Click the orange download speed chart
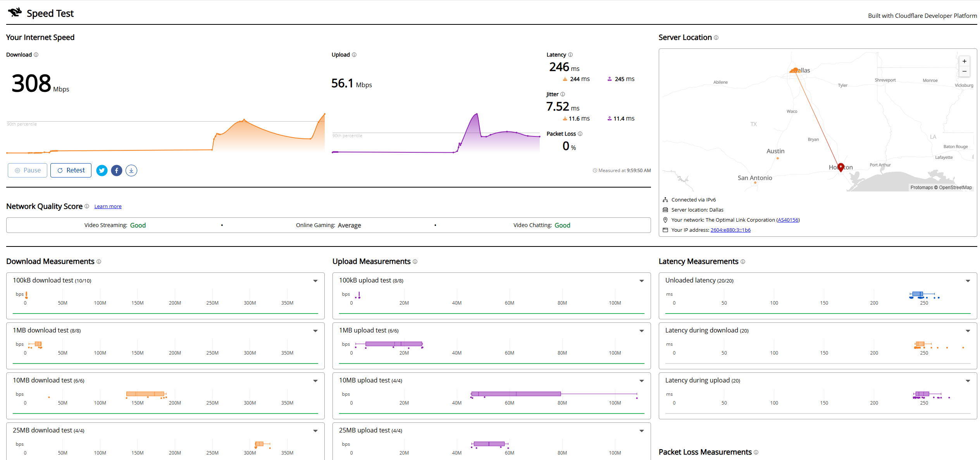The width and height of the screenshot is (980, 460). pyautogui.click(x=165, y=134)
